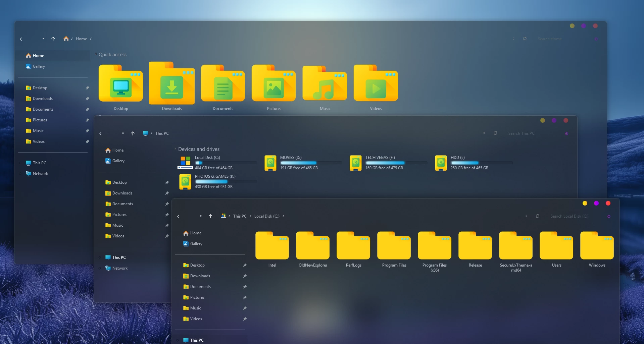Open the Local Disk (C:) drive icon
Viewport: 644px width, 344px height.
185,163
